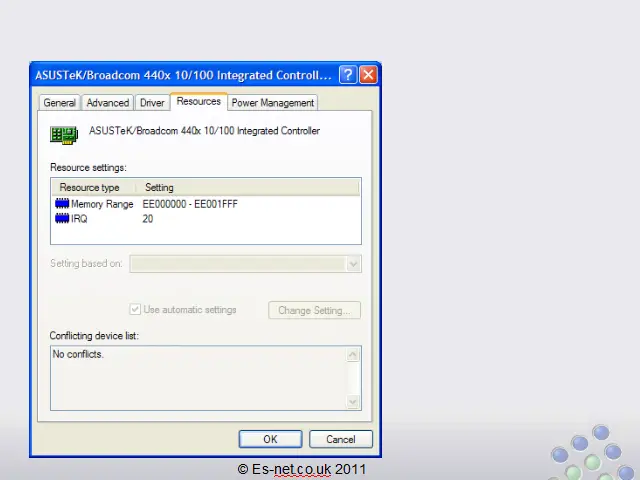
Task: Click the No conflicts text
Action: [78, 354]
